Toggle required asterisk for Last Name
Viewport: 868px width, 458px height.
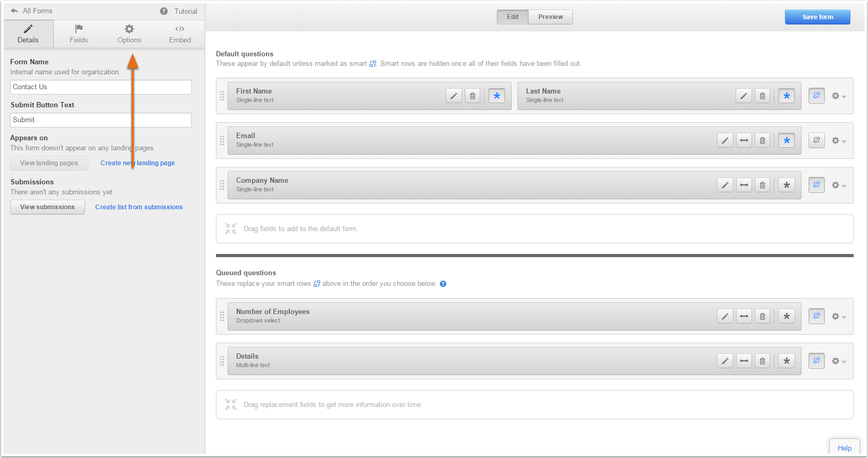tap(787, 96)
